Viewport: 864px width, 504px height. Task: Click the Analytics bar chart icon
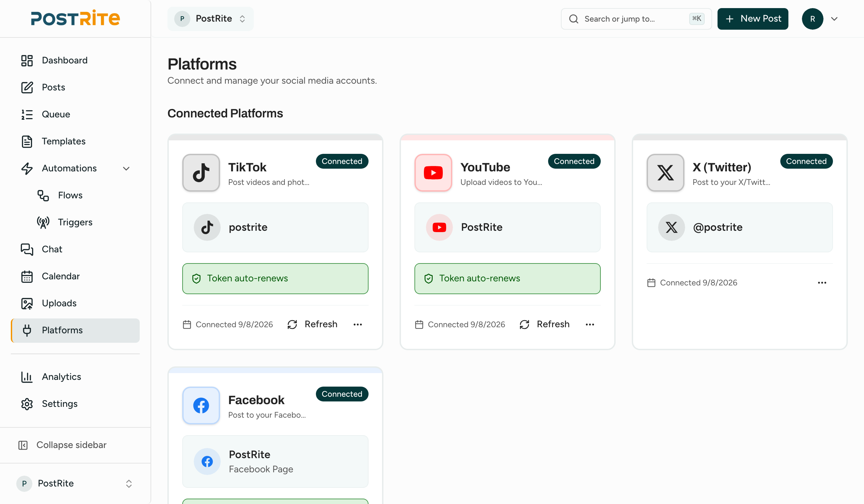click(x=27, y=377)
